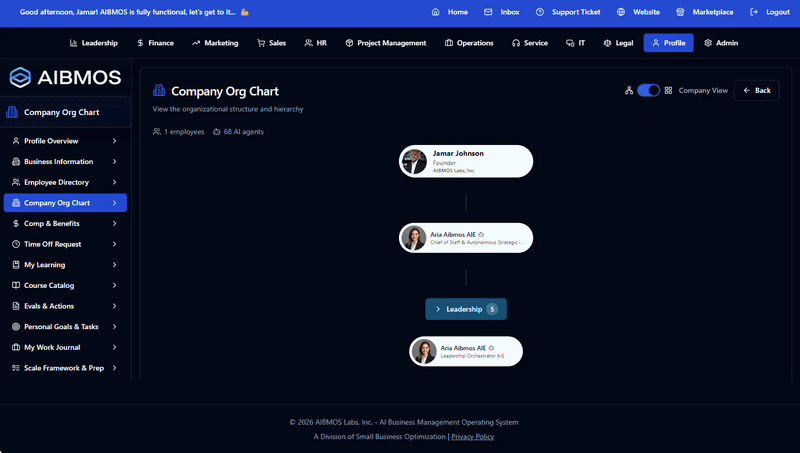Open the Finance menu

[156, 43]
